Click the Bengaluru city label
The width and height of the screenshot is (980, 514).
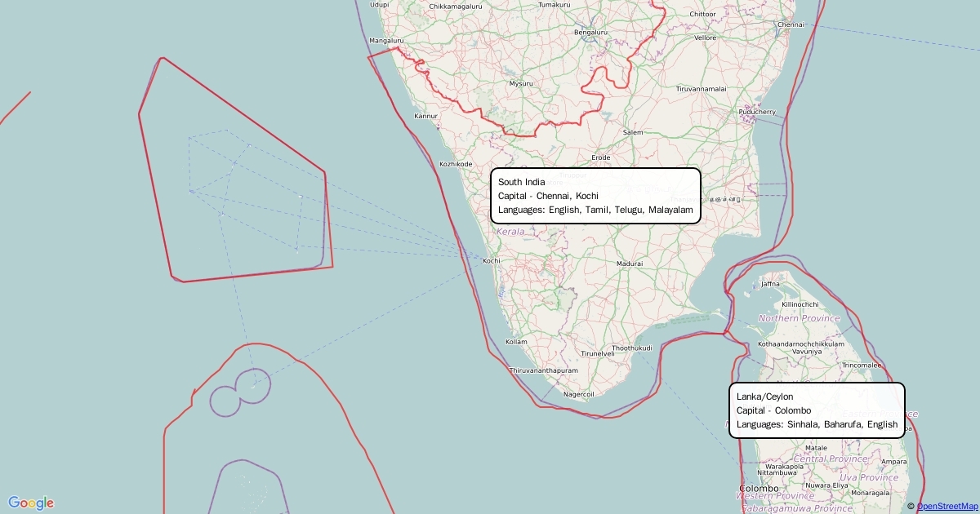[591, 33]
